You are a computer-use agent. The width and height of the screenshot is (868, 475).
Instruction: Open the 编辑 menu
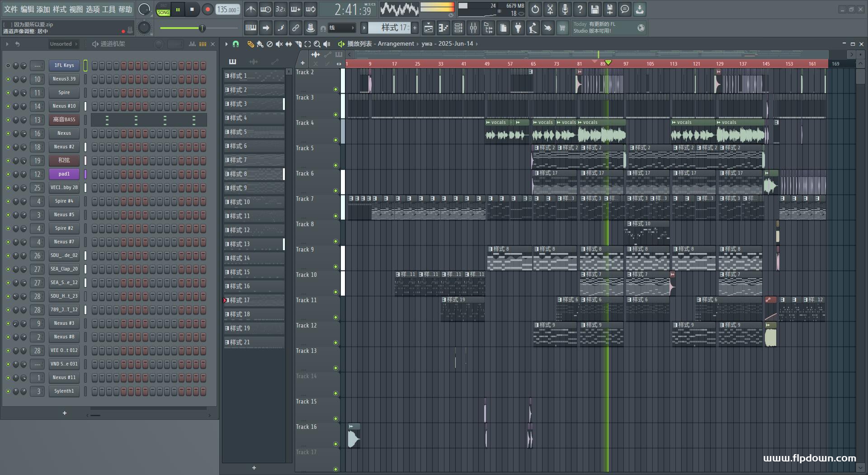27,9
